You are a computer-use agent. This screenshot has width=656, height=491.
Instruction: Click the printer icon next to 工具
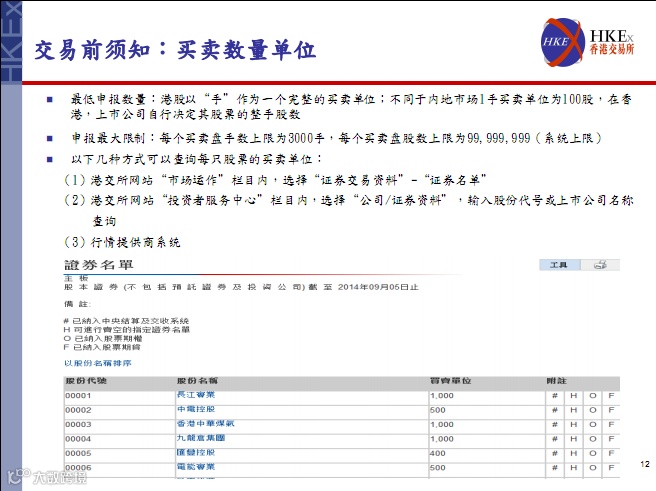[x=600, y=265]
